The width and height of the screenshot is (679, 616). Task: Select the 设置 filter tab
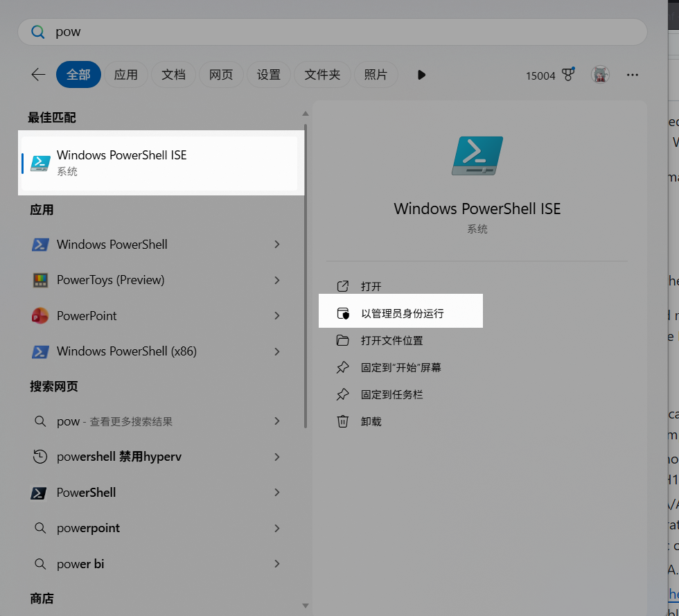268,75
